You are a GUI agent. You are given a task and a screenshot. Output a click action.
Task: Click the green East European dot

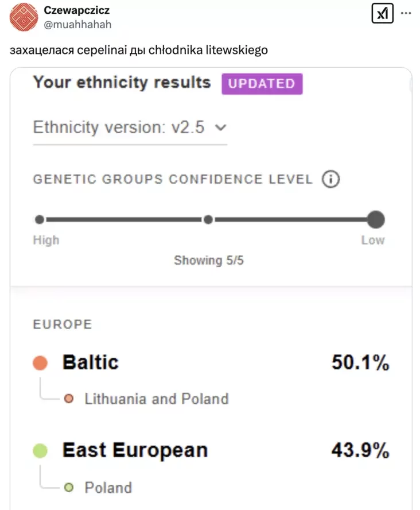(40, 451)
